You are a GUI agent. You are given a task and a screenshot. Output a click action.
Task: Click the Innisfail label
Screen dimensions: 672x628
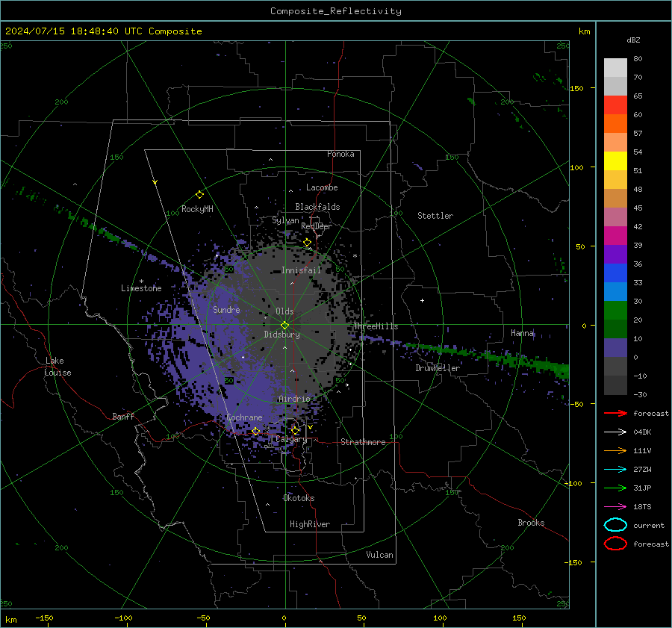301,270
